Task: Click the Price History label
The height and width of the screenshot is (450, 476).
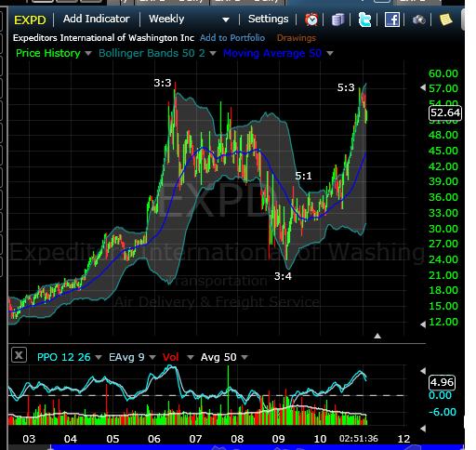Action: 48,53
